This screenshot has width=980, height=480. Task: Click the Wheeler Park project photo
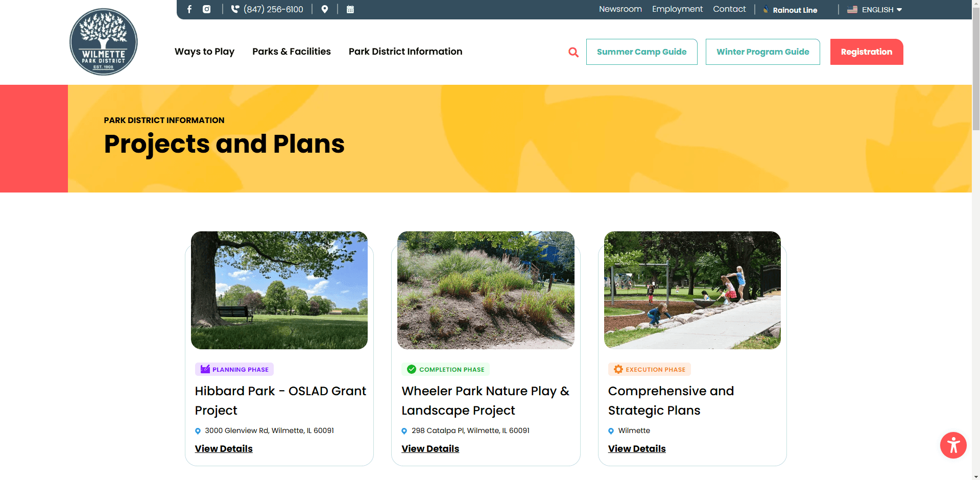(x=486, y=290)
